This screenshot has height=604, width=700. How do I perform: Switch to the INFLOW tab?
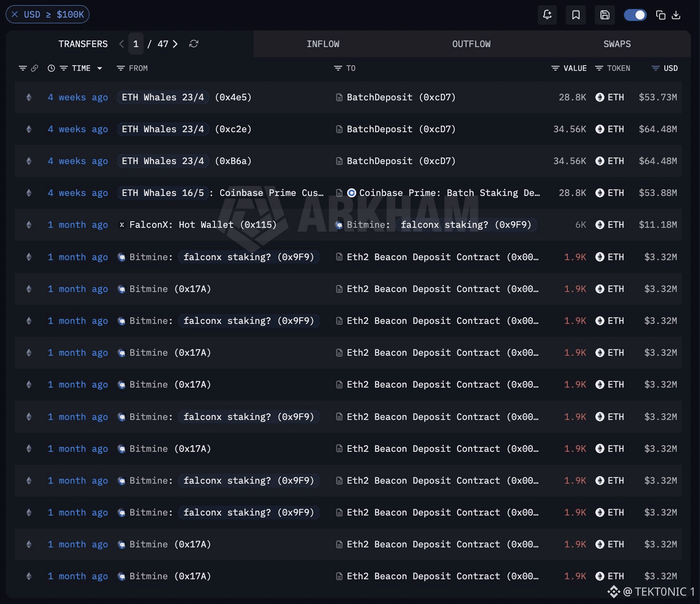point(323,44)
